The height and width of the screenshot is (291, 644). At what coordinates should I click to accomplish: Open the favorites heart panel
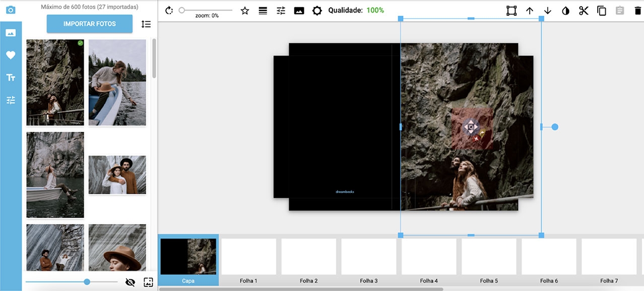coord(11,55)
